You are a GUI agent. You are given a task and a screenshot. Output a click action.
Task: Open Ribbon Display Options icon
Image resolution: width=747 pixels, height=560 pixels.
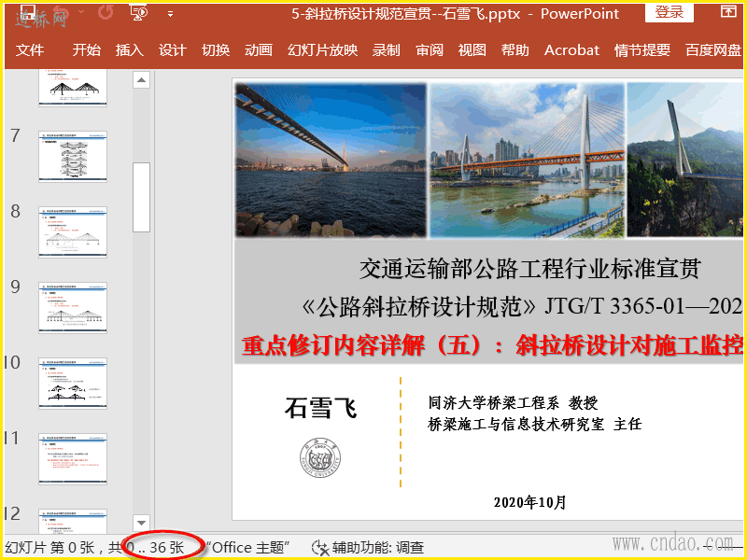(728, 11)
